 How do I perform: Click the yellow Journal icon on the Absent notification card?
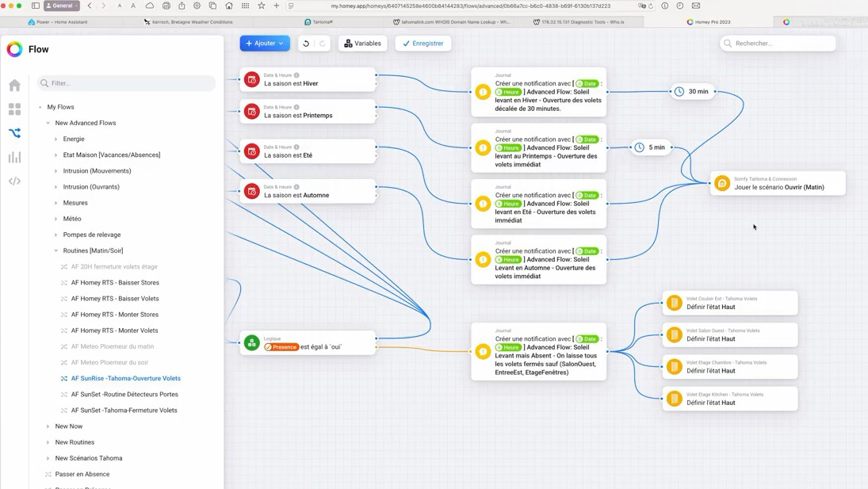[483, 351]
